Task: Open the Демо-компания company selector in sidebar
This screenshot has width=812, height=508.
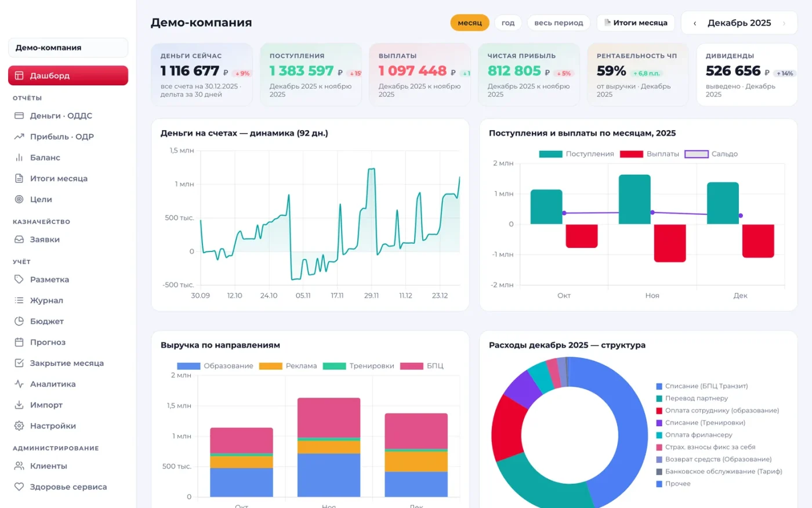Action: pos(68,48)
